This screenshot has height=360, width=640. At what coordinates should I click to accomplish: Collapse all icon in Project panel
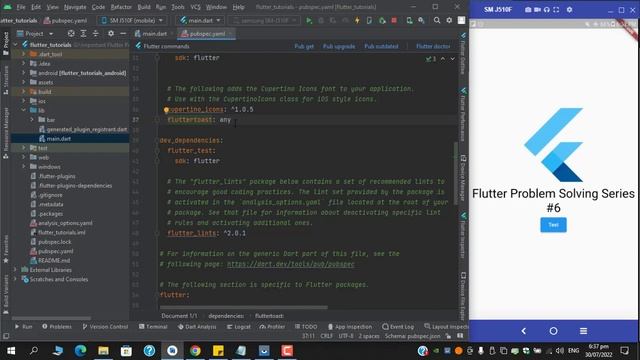(96, 33)
